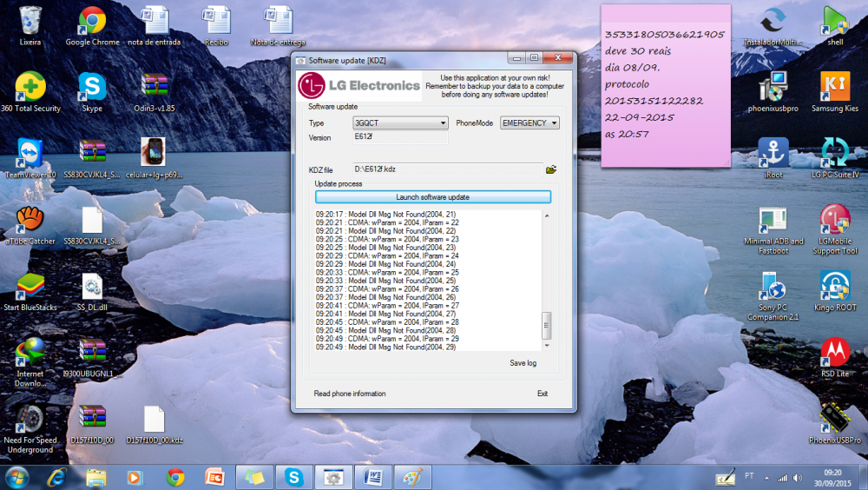Click the 09:20 taskbar clock

pyautogui.click(x=832, y=478)
